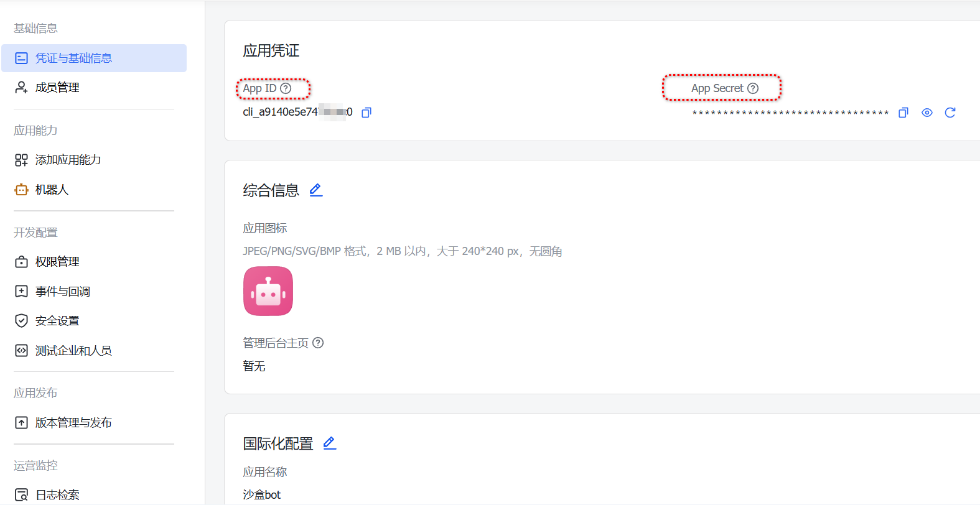Regenerate the App Secret with refresh icon
The height and width of the screenshot is (505, 980).
950,113
